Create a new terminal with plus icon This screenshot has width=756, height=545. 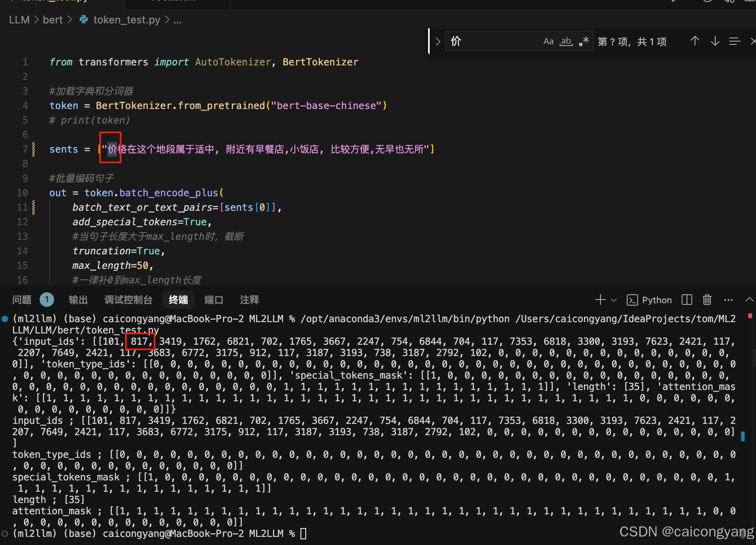[x=600, y=300]
